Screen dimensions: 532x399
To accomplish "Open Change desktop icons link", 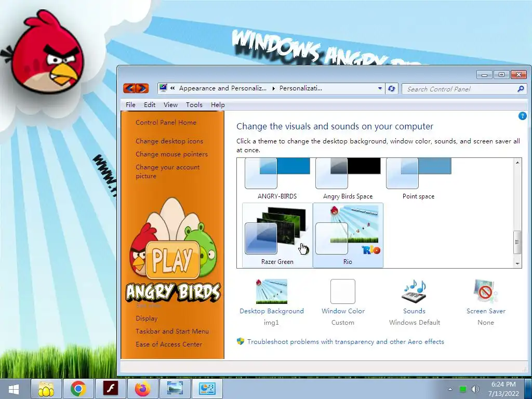I will [169, 141].
